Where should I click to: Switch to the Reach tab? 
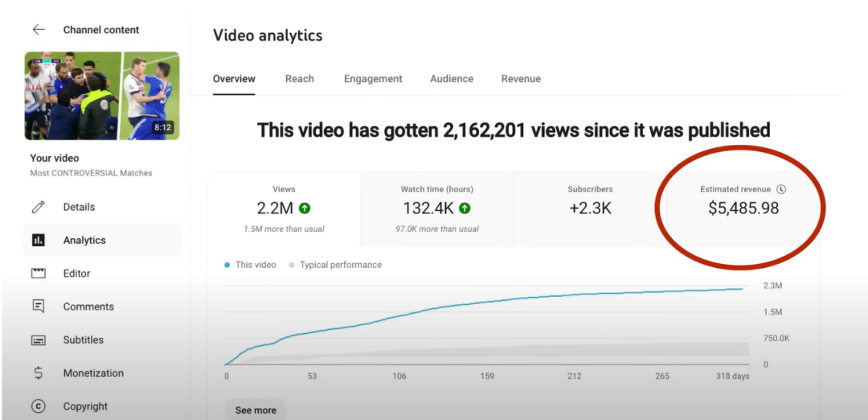[x=299, y=79]
